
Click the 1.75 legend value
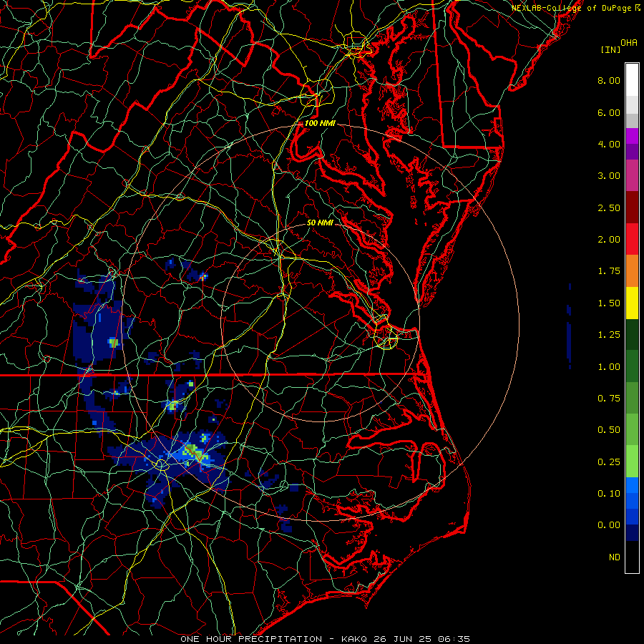click(x=609, y=271)
